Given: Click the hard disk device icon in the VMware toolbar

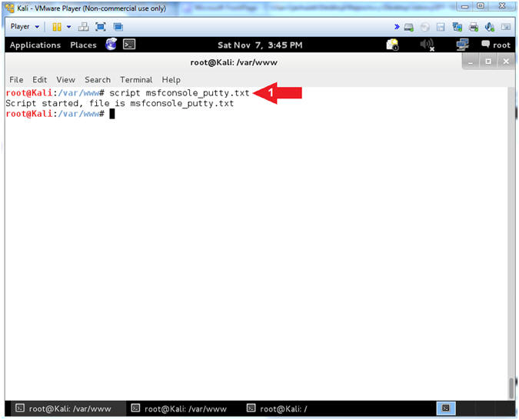Looking at the screenshot, I should click(409, 27).
